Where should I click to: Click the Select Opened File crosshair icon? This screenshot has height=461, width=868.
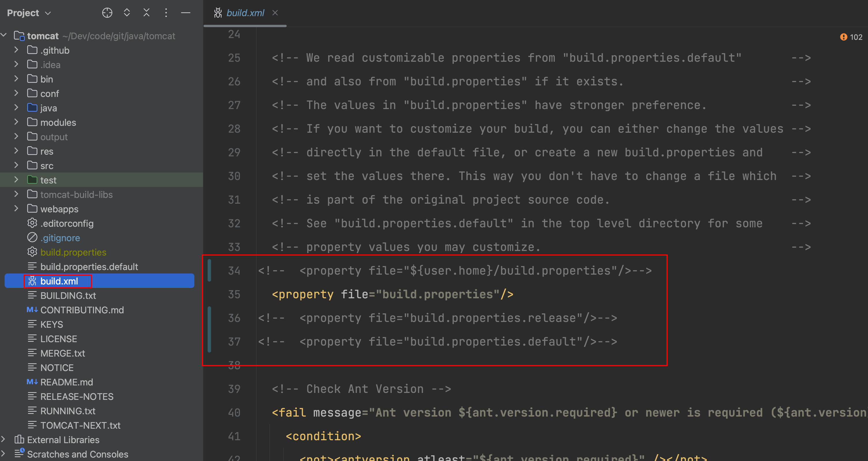tap(107, 13)
